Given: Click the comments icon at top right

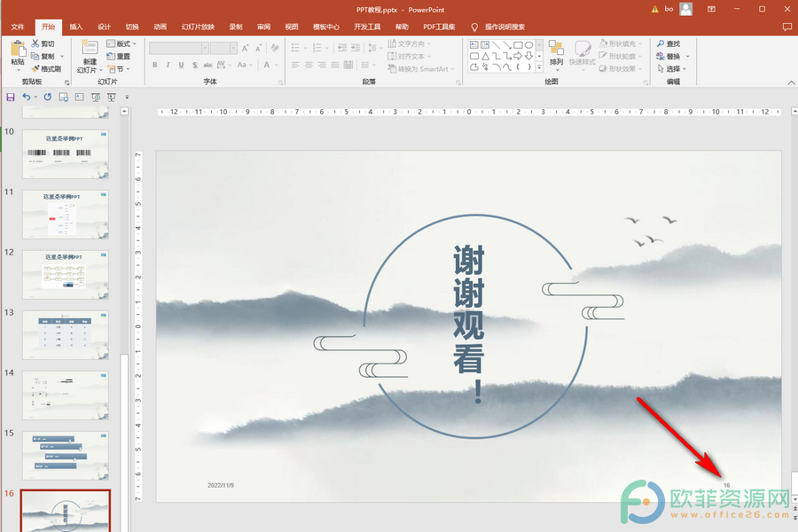Looking at the screenshot, I should (x=786, y=27).
